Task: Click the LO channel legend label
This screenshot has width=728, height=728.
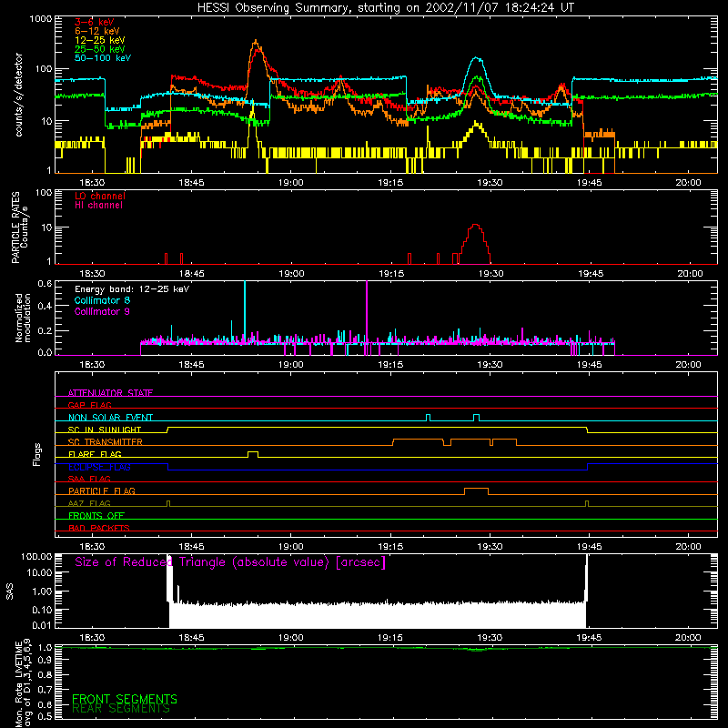Action: point(99,196)
